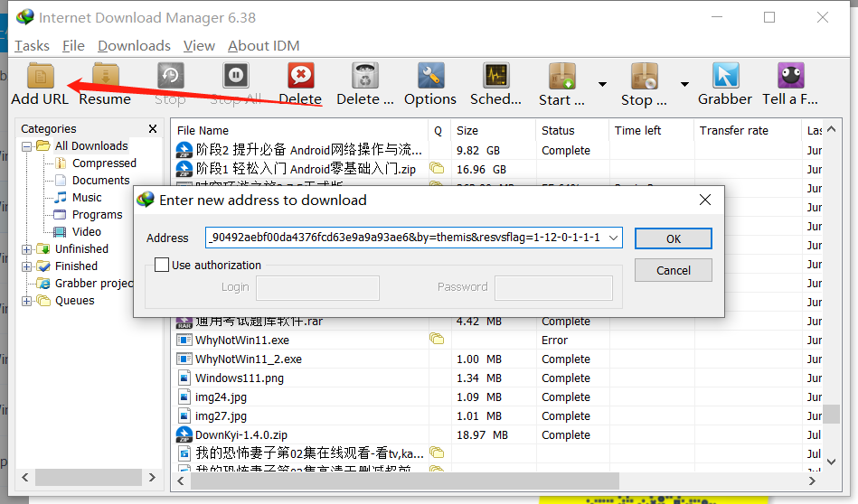This screenshot has height=504, width=858.
Task: Expand the Unfinished category tree node
Action: click(x=27, y=249)
